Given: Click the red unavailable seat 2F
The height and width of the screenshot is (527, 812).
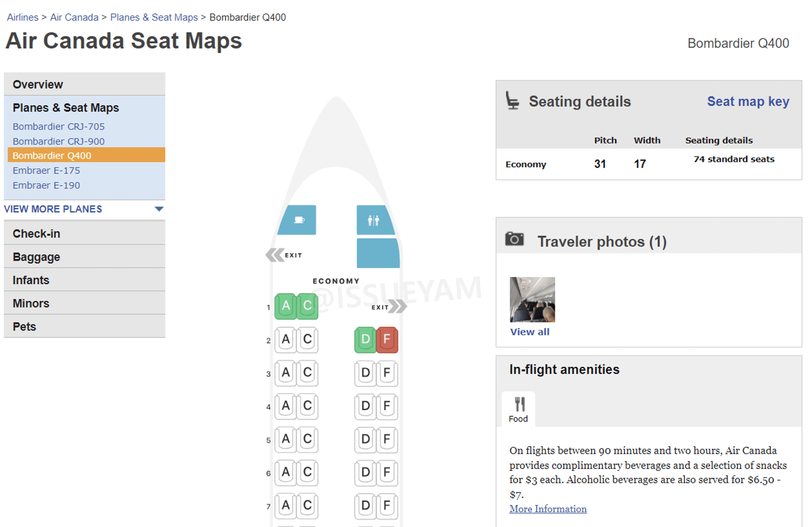Looking at the screenshot, I should 387,339.
